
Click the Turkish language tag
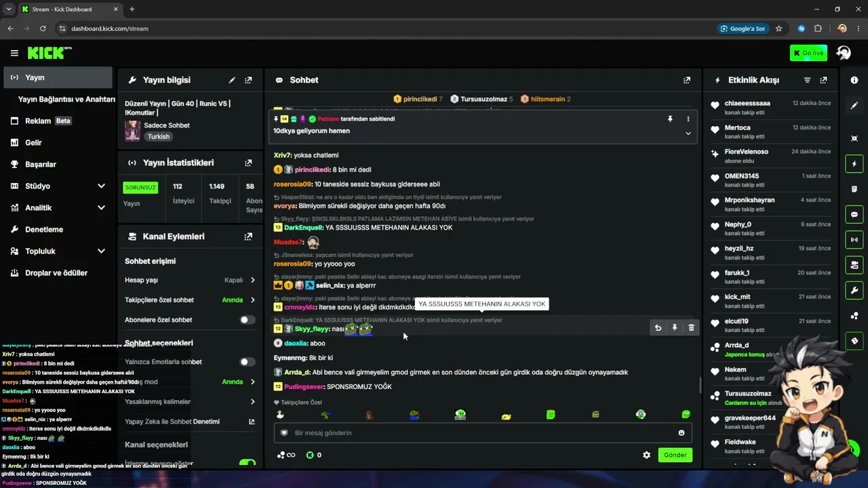click(x=159, y=136)
